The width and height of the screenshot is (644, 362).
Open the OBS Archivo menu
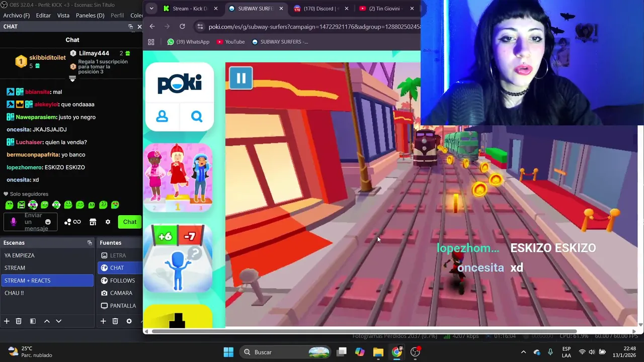(x=16, y=16)
